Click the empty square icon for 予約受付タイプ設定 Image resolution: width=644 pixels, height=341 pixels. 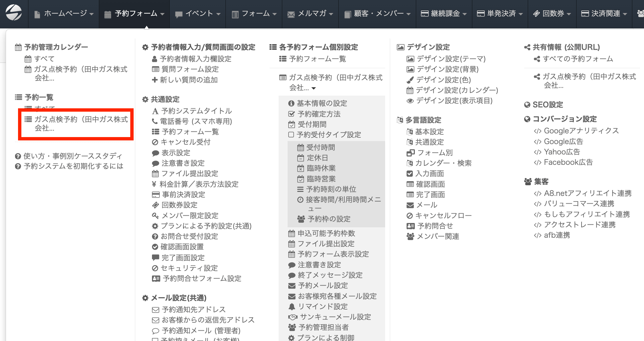pyautogui.click(x=291, y=135)
